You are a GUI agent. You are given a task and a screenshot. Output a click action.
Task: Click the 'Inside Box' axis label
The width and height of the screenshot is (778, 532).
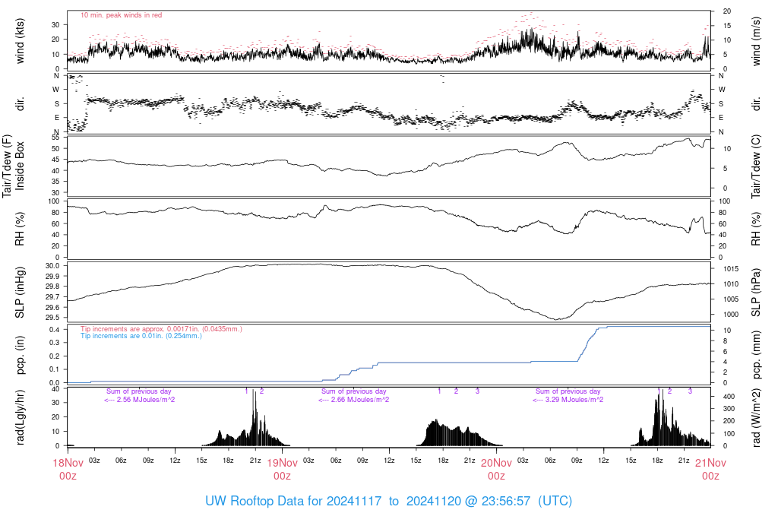point(20,166)
